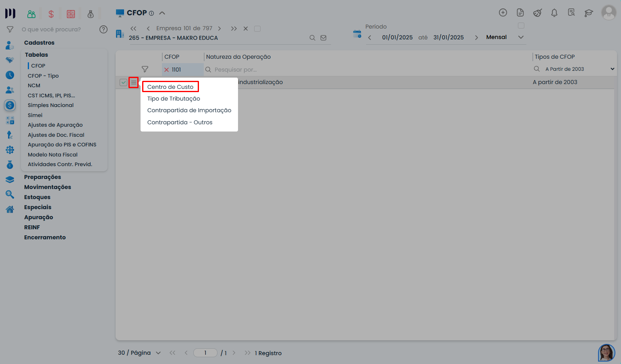Screen dimensions: 621x364
Task: Expand the Movimentações section
Action: click(x=48, y=187)
